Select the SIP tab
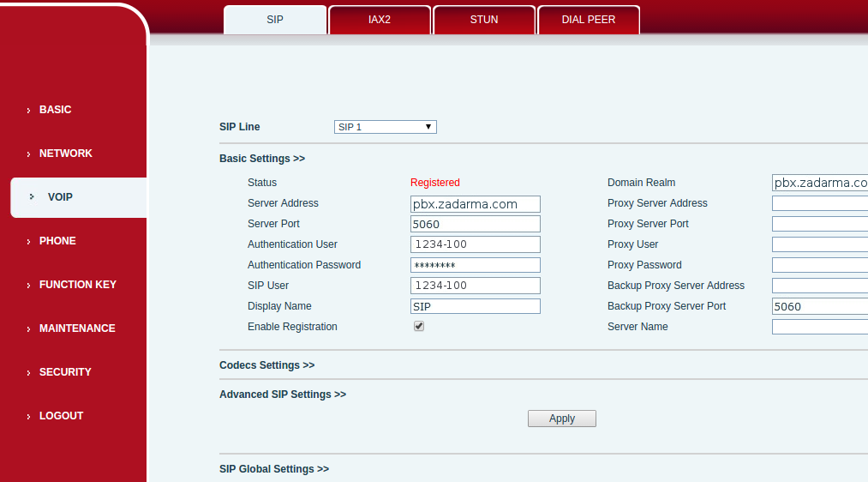This screenshot has height=482, width=868. point(275,20)
